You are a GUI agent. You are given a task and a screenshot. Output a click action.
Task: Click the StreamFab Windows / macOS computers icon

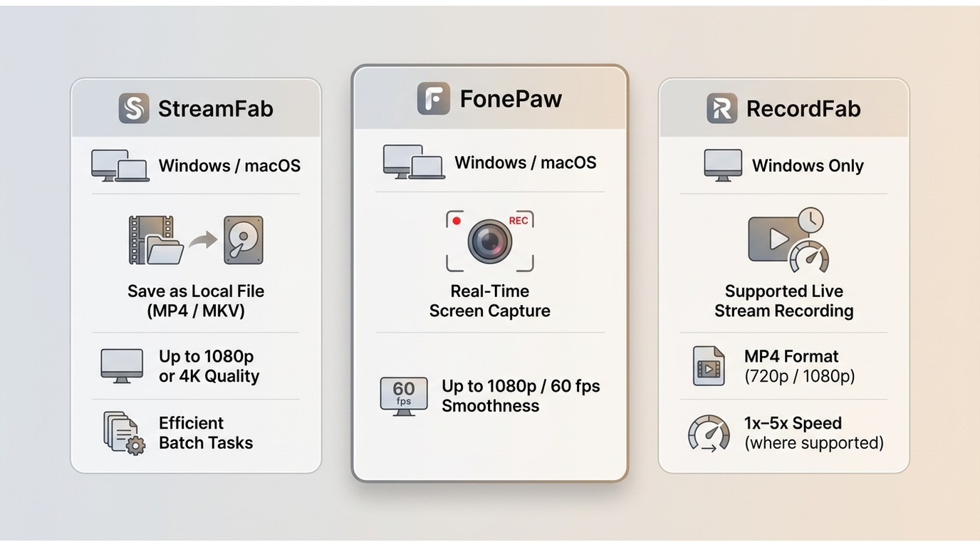pyautogui.click(x=120, y=166)
